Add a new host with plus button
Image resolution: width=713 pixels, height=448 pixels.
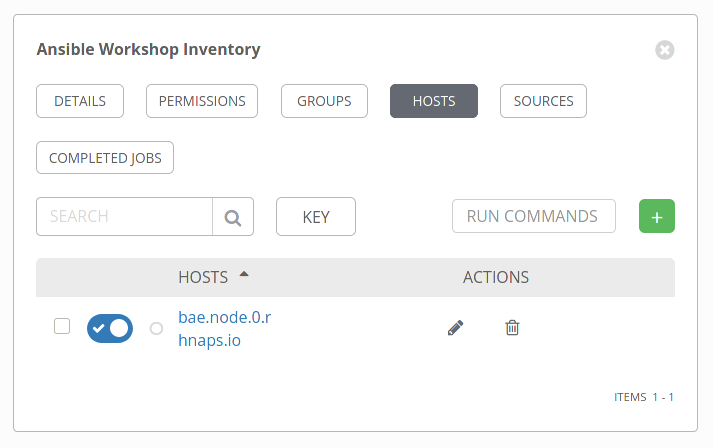coord(657,216)
